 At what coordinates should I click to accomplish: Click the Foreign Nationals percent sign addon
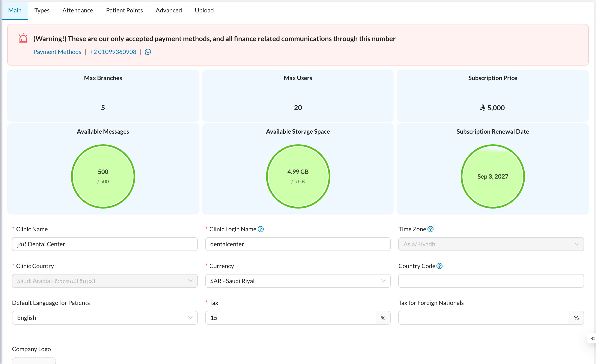[x=576, y=318]
